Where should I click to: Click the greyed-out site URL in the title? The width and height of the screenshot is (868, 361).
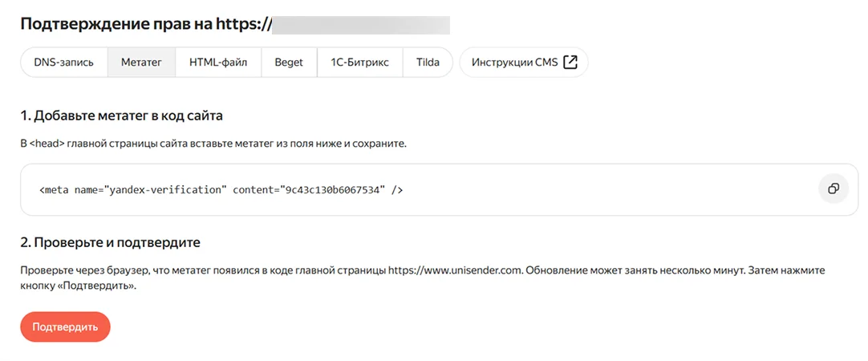(361, 24)
